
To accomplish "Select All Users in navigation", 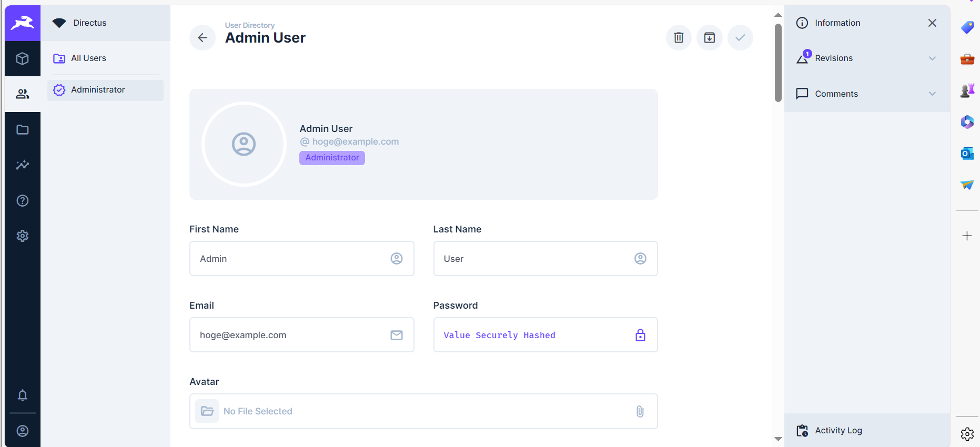I will coord(88,58).
